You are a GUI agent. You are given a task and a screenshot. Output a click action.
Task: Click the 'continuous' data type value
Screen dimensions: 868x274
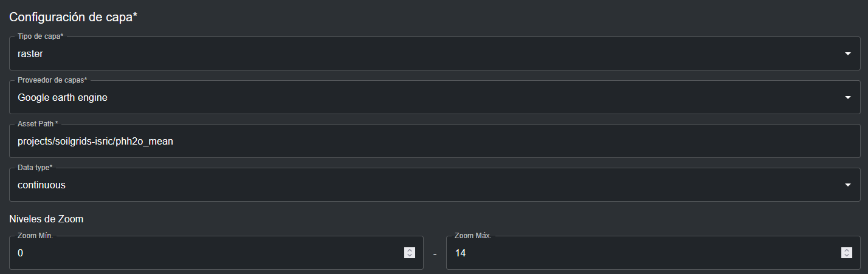point(41,185)
